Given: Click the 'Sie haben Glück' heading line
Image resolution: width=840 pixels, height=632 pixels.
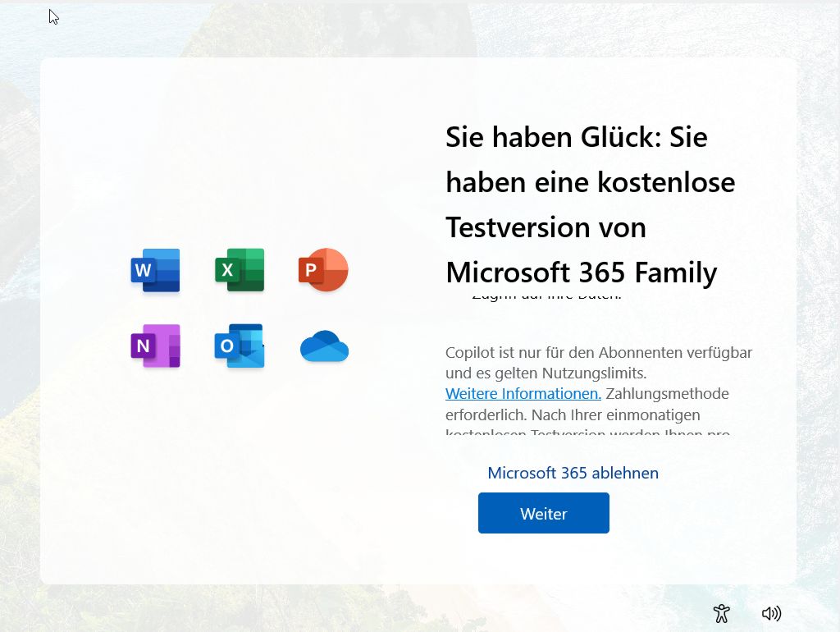Looking at the screenshot, I should (x=576, y=137).
